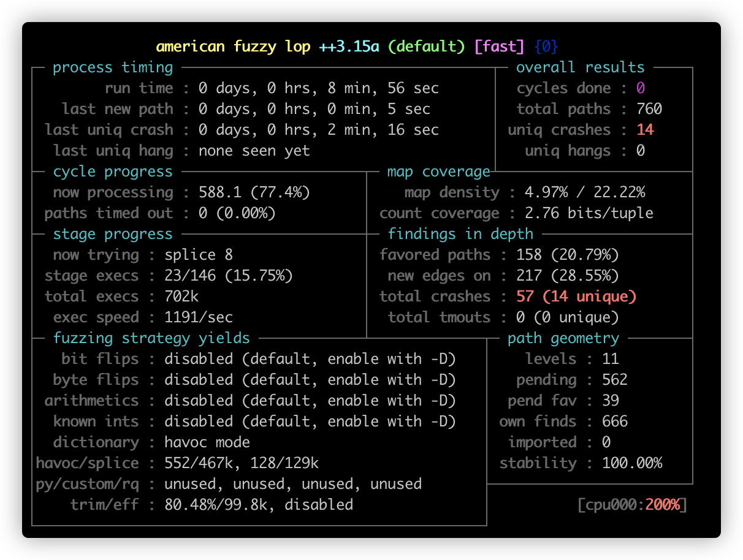Select the uniq hangs value "0"
743x560 pixels.
(641, 151)
